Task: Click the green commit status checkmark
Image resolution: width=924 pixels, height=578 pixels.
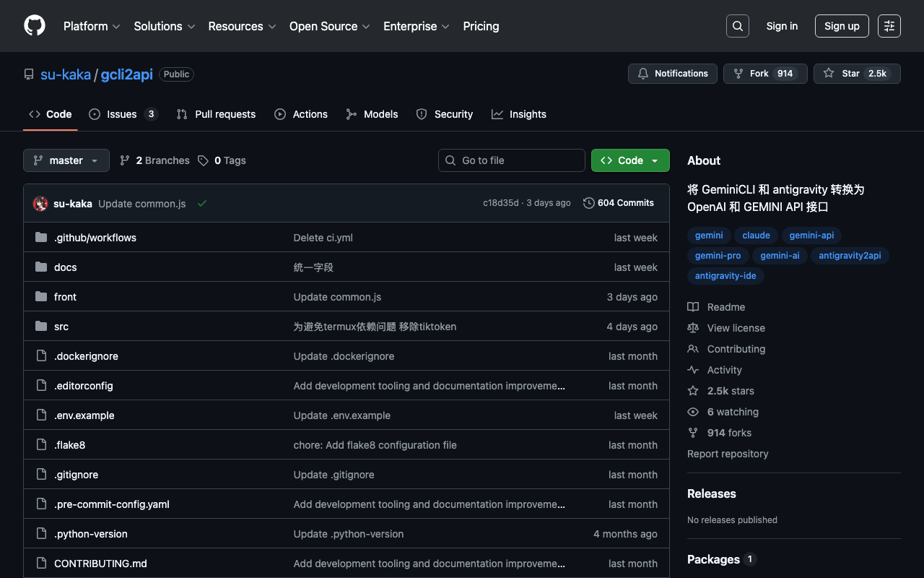Action: (x=202, y=204)
